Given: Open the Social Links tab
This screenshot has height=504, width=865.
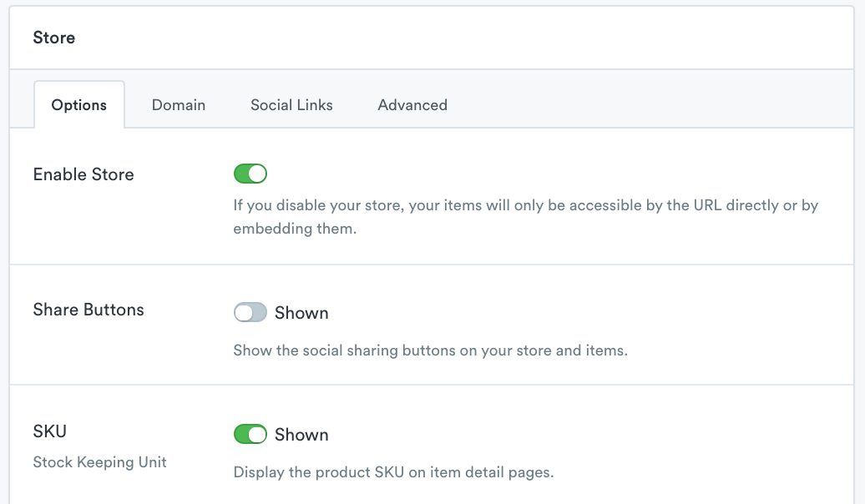Looking at the screenshot, I should click(x=291, y=105).
